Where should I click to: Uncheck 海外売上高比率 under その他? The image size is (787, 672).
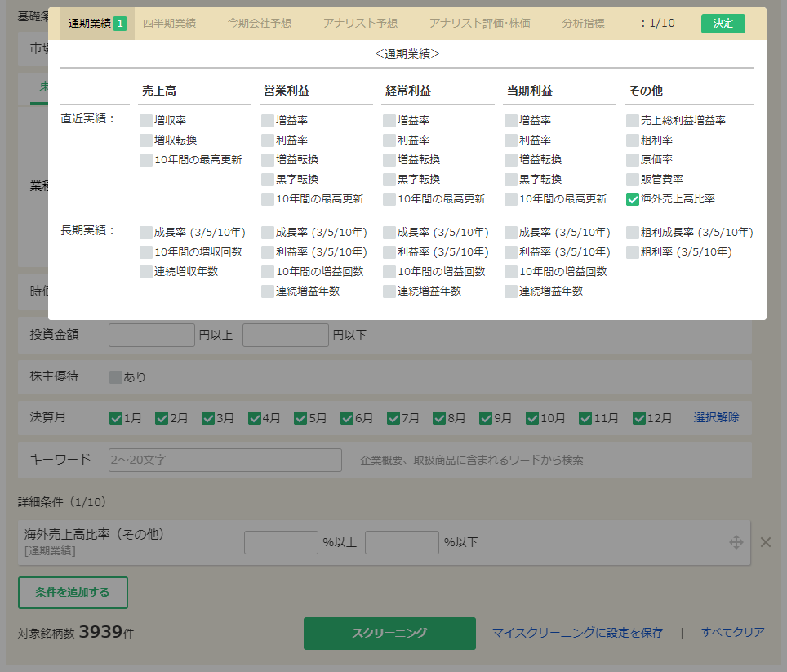[x=632, y=197]
